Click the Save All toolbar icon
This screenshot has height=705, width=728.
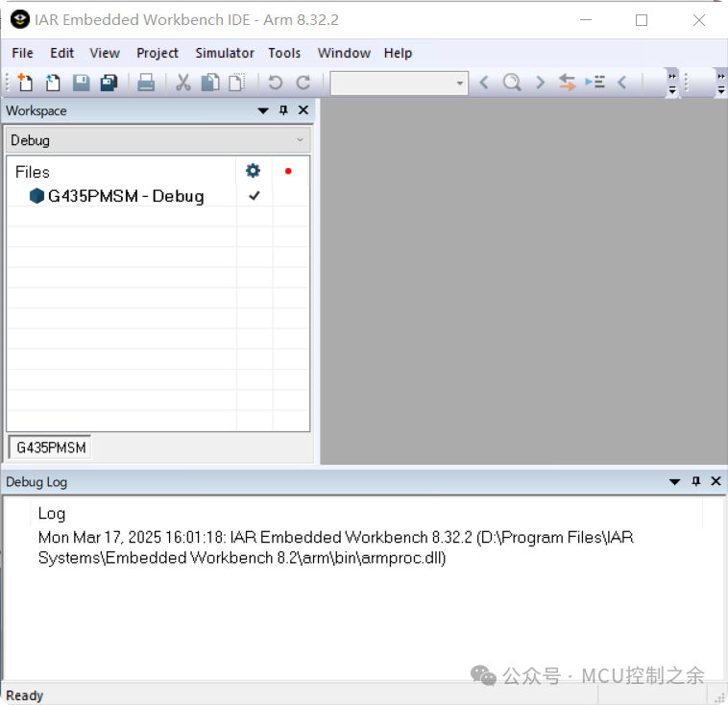109,83
